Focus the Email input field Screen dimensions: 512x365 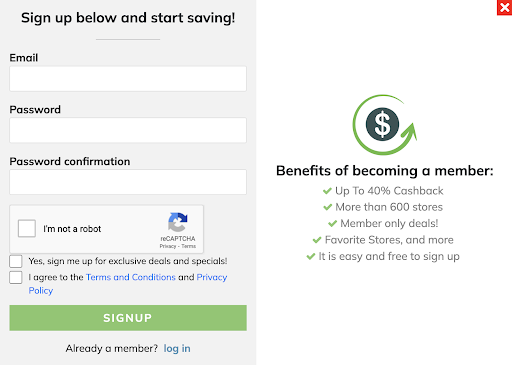click(128, 79)
